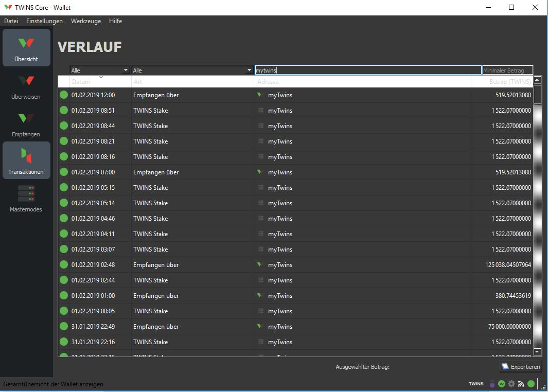Open the Empfangen receive page
Viewport: 548px width, 392px height.
coord(26,122)
